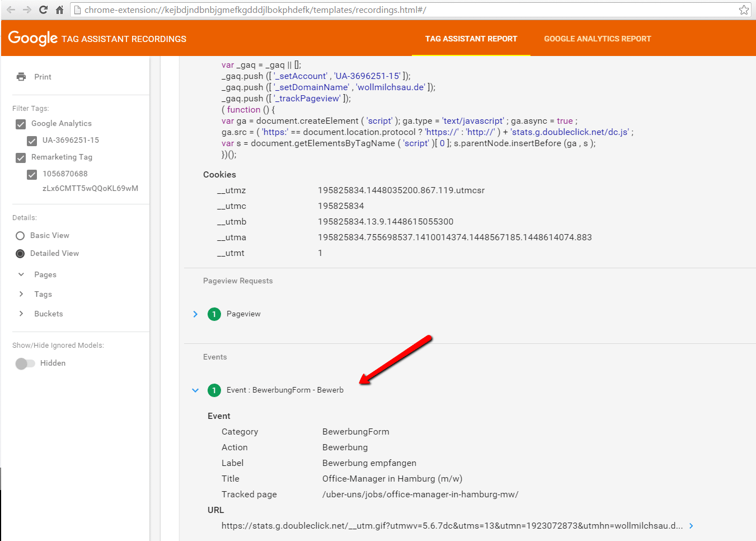Image resolution: width=756 pixels, height=541 pixels.
Task: Click the Tracked page path value
Action: [x=420, y=495]
